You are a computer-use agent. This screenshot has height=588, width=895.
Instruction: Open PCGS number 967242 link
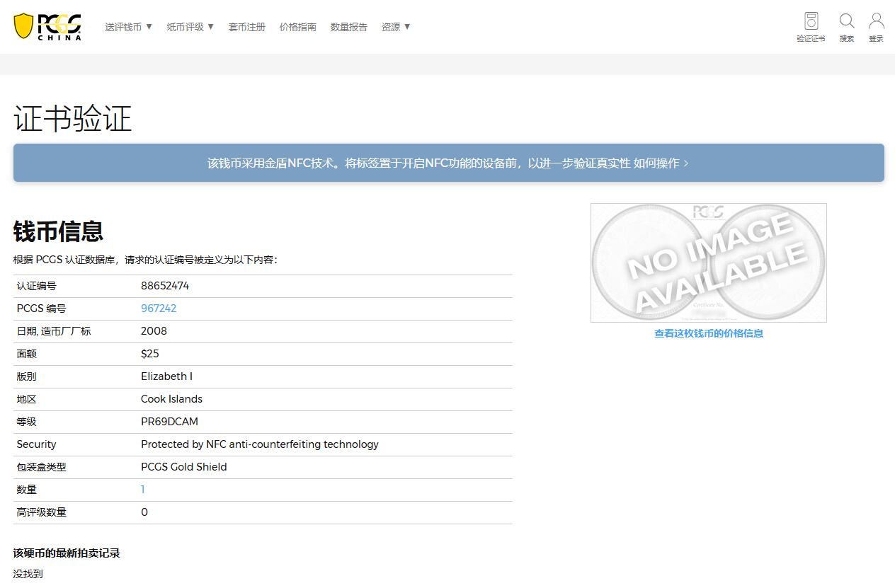pyautogui.click(x=159, y=309)
